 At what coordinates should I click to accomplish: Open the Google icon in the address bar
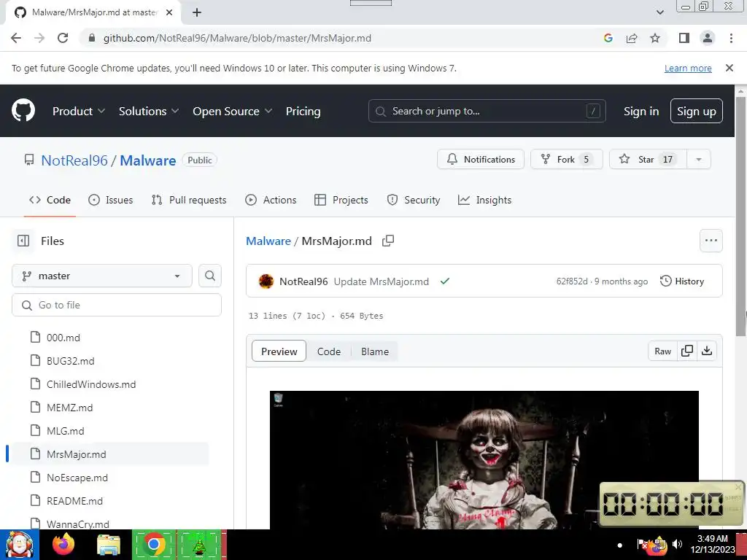[608, 38]
